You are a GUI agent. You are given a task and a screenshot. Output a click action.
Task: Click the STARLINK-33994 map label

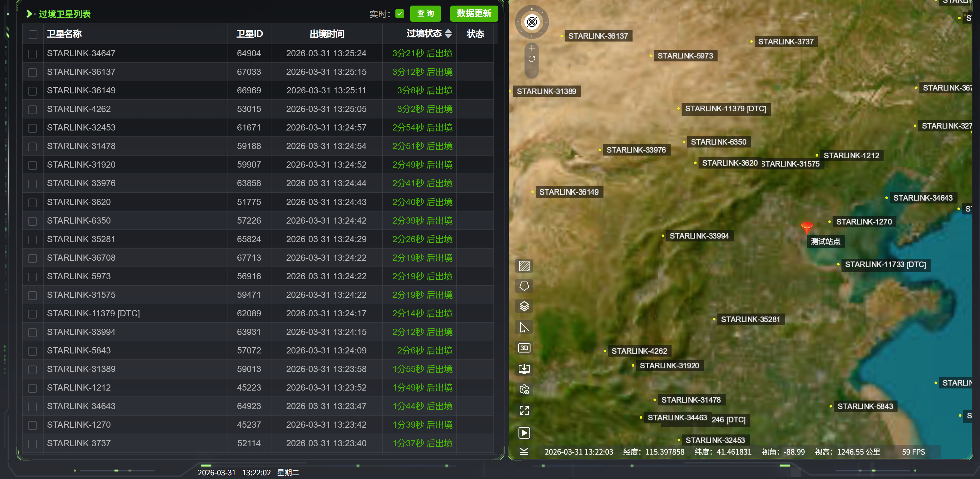pyautogui.click(x=699, y=236)
